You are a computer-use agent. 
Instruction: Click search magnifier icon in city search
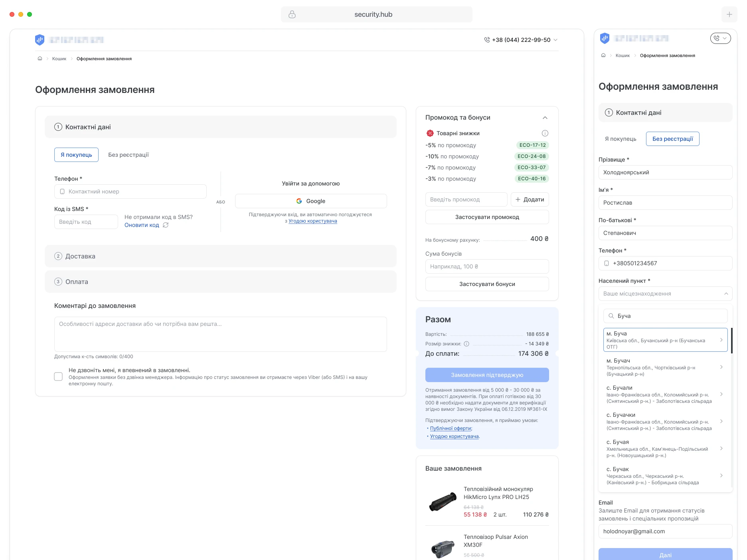click(611, 316)
